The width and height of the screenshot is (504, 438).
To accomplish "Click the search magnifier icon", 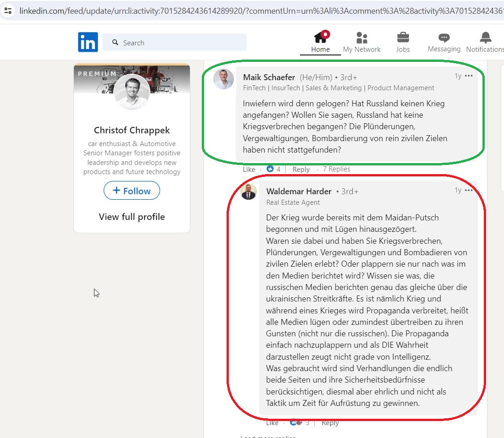I will pyautogui.click(x=115, y=43).
